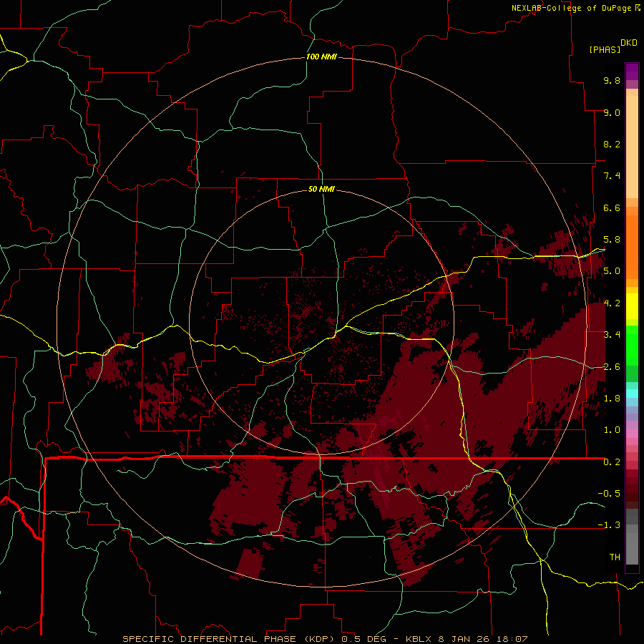Click the 5.0 value on the scale
Viewport: 644px width, 644px height.
[612, 271]
